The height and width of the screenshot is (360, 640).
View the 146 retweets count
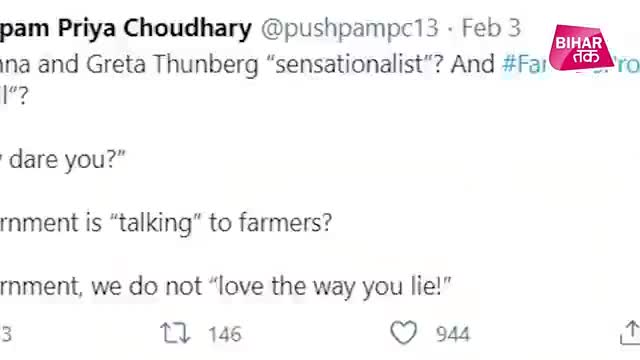point(225,334)
